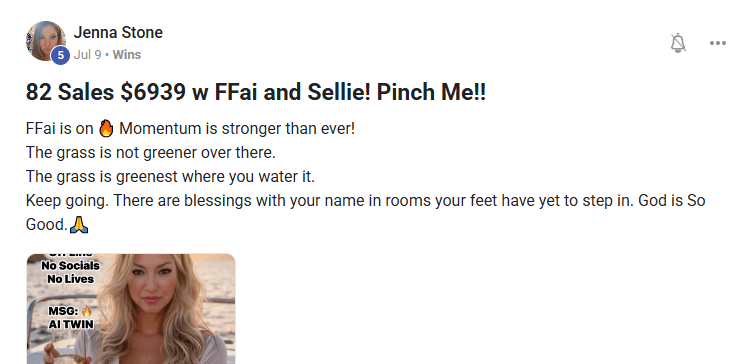Viewport: 746px width, 364px height.
Task: Click the level 5 badge on avatar
Action: 60,55
